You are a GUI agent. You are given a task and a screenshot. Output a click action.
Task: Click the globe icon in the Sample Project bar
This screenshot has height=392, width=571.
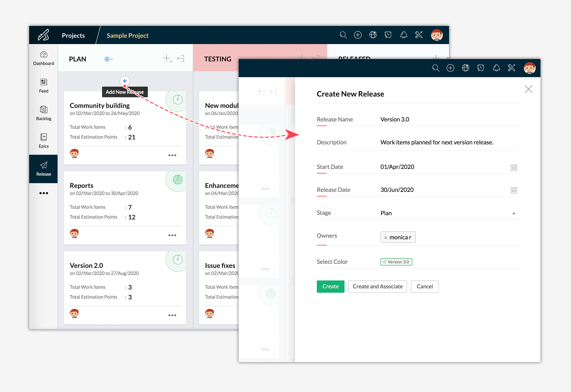click(x=373, y=35)
